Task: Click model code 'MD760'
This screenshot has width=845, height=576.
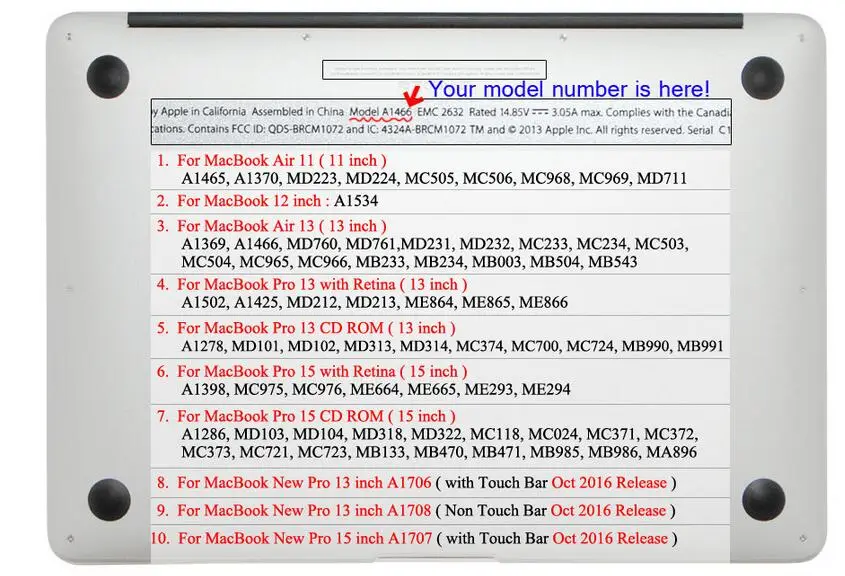Action: click(x=312, y=244)
